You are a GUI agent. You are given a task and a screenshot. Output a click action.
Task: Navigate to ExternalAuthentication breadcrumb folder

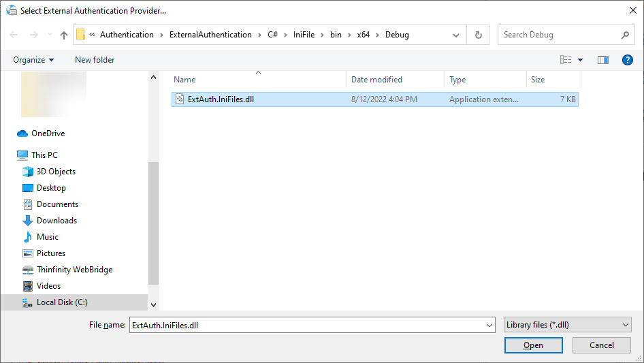(211, 35)
